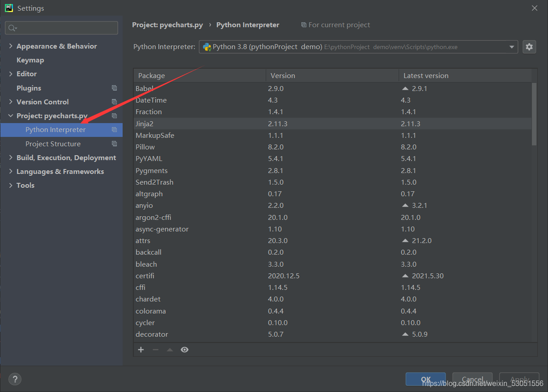The width and height of the screenshot is (548, 392).
Task: Click the help question mark button
Action: (15, 379)
